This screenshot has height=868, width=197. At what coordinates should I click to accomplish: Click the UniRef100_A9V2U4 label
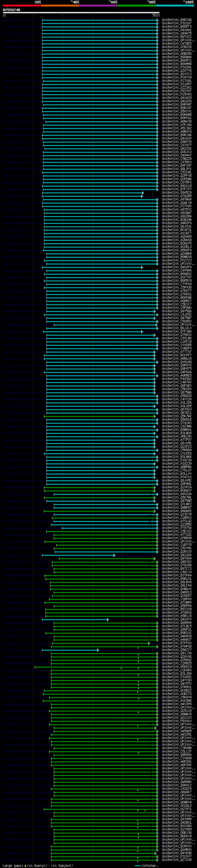click(x=176, y=494)
